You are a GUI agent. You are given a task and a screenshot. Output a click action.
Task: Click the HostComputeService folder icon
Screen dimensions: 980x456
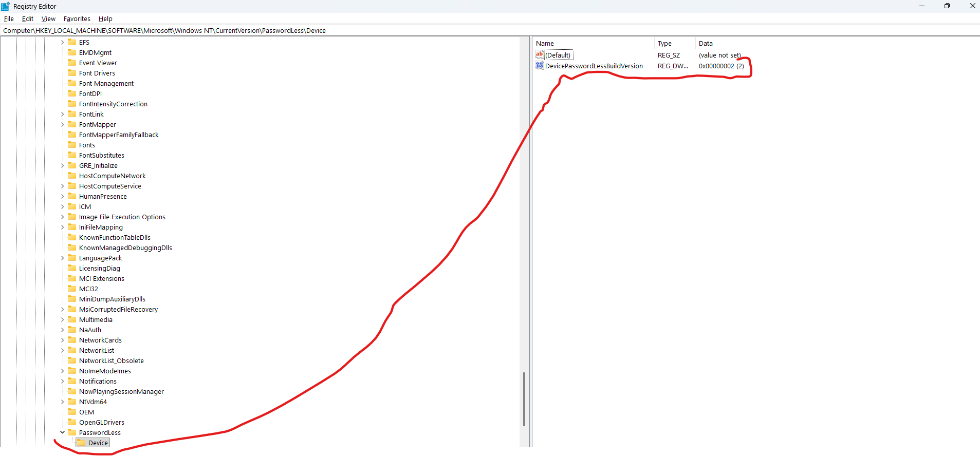[72, 186]
